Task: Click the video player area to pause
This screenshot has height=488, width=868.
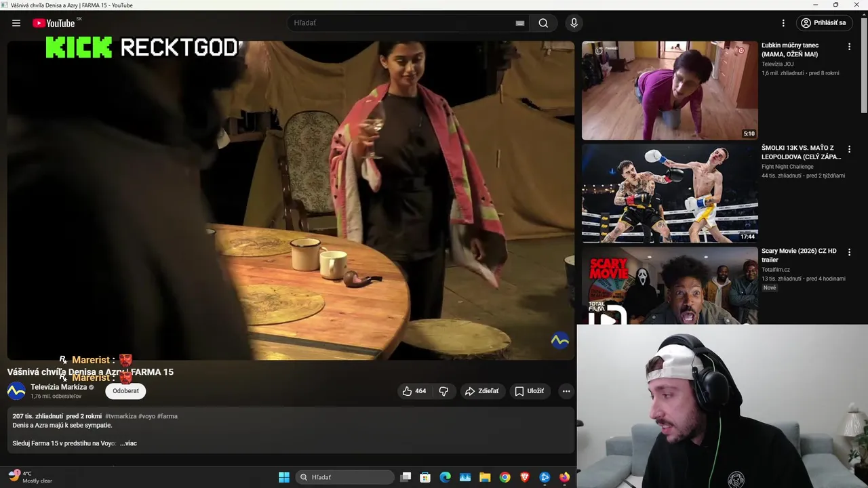Action: tap(290, 200)
